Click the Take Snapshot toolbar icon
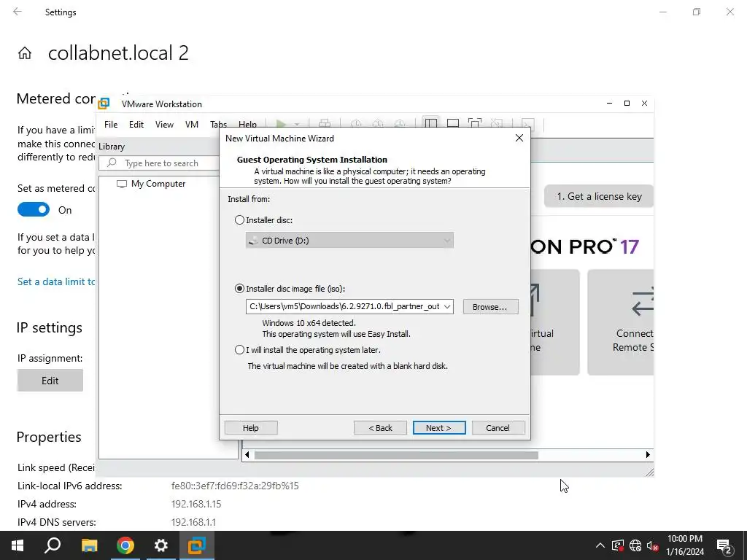Image resolution: width=747 pixels, height=560 pixels. (x=356, y=124)
